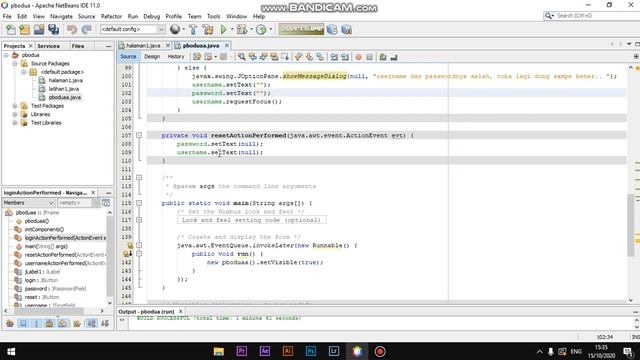Click the Debug Project icon
The width and height of the screenshot is (640, 360).
(242, 29)
